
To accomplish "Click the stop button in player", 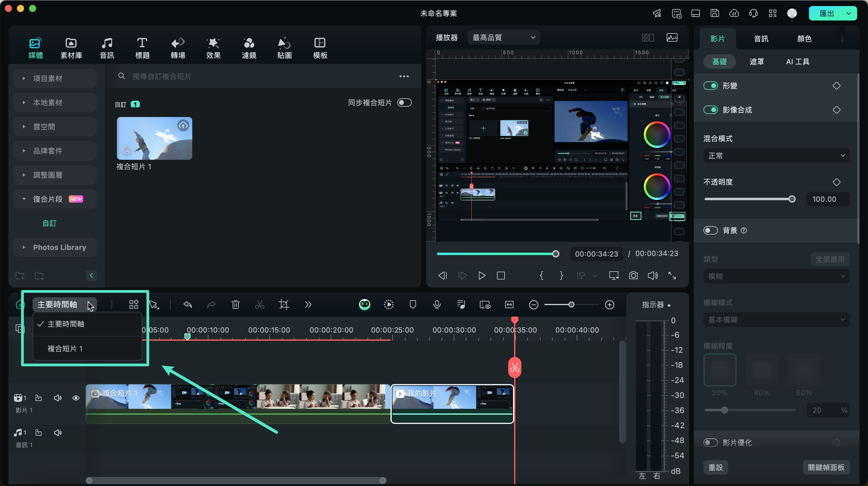I will (x=501, y=275).
